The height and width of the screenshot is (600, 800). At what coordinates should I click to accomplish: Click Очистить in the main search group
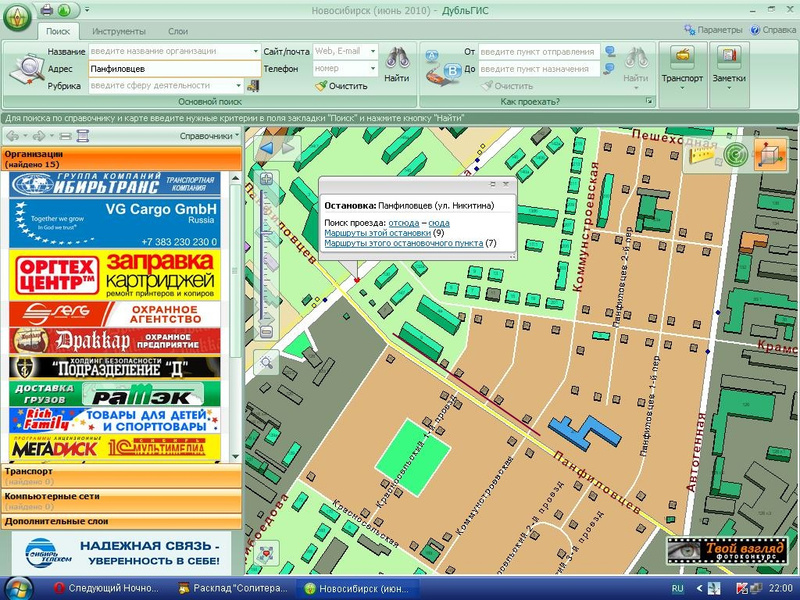[341, 86]
